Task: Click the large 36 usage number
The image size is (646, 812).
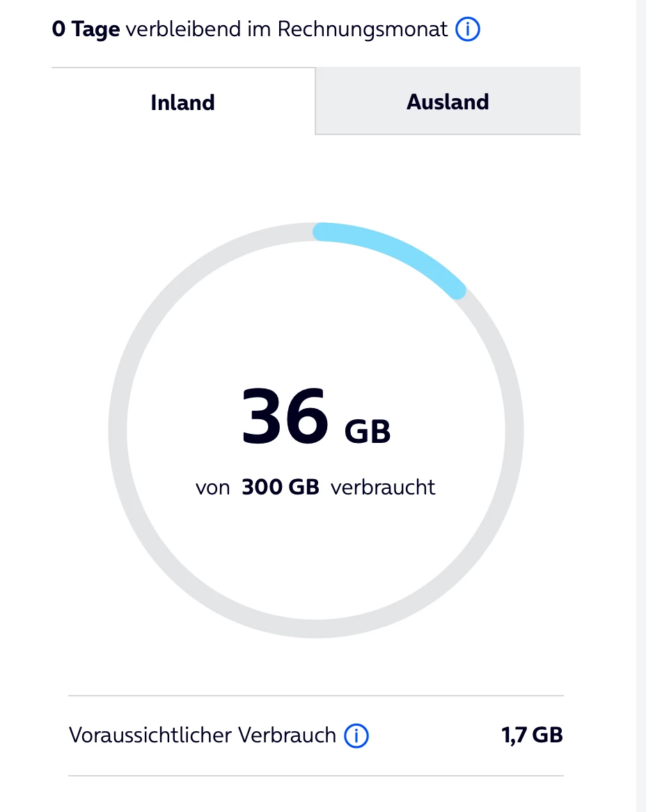Action: click(x=285, y=418)
